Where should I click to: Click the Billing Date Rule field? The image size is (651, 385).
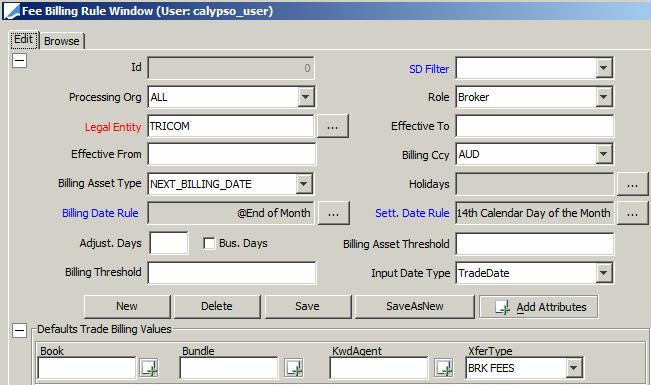coord(231,213)
